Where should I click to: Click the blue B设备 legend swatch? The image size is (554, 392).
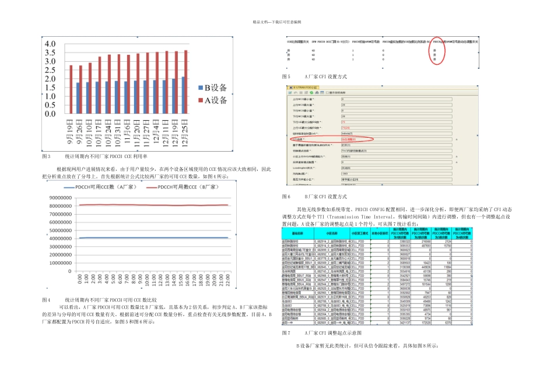[201, 87]
